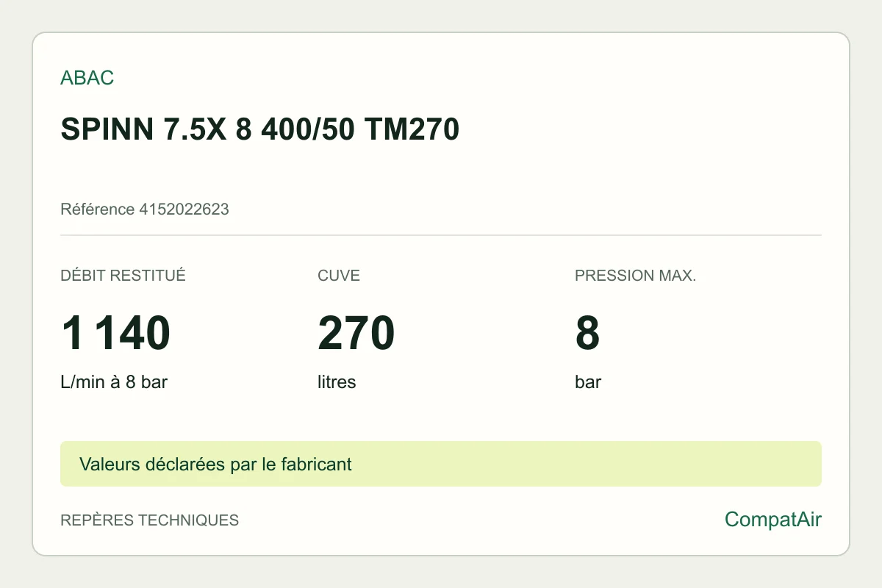The image size is (882, 588).
Task: Select the SPINN 7.5X 8 400/50 TM270 title
Action: [x=259, y=130]
